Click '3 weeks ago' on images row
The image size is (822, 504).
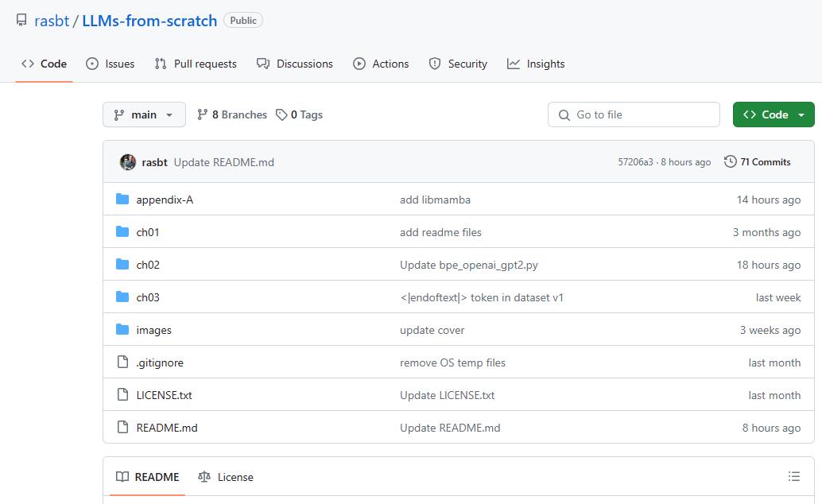coord(770,330)
